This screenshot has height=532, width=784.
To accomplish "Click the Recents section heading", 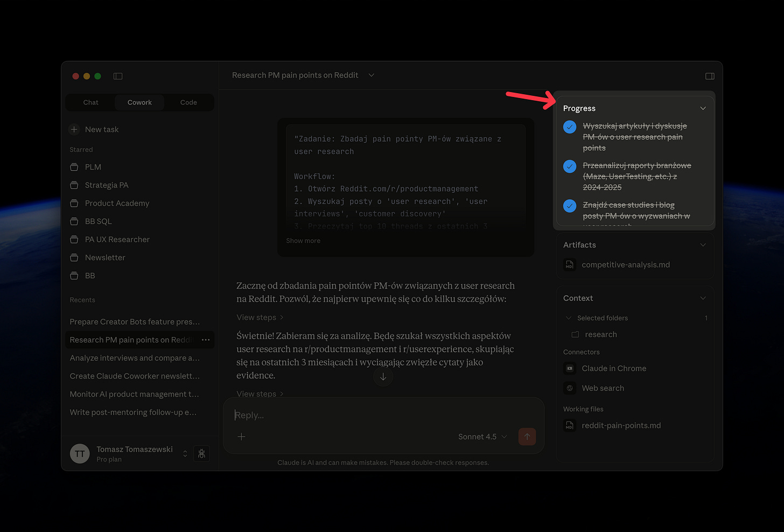I will click(82, 300).
